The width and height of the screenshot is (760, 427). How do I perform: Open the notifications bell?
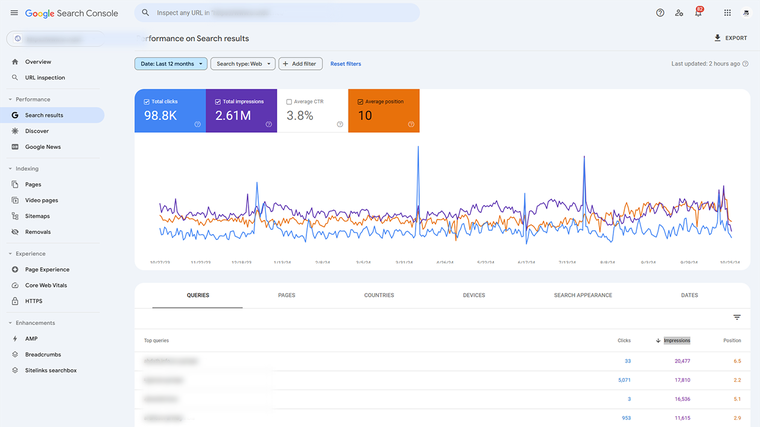pyautogui.click(x=698, y=13)
